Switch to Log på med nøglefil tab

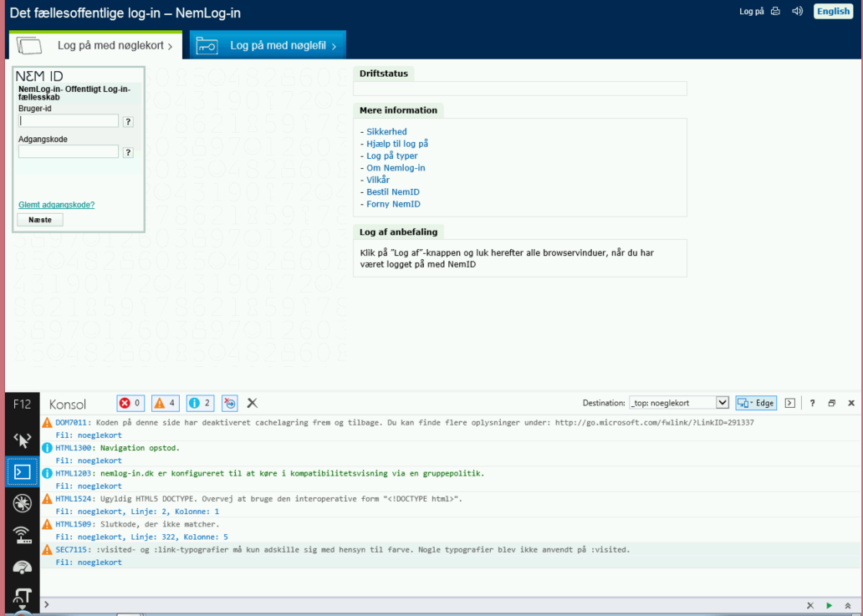(268, 46)
